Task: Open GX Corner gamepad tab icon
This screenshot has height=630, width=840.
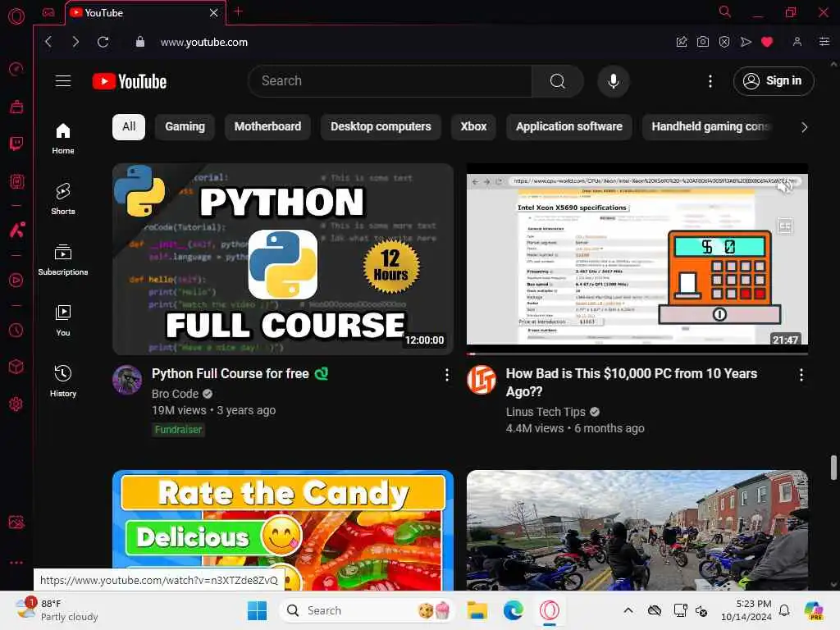Action: 48,12
